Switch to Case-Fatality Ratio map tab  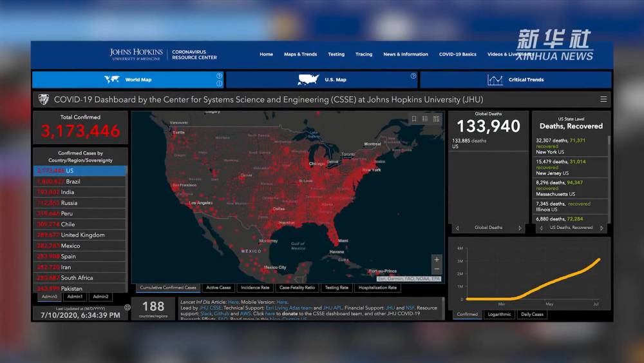[x=297, y=288]
